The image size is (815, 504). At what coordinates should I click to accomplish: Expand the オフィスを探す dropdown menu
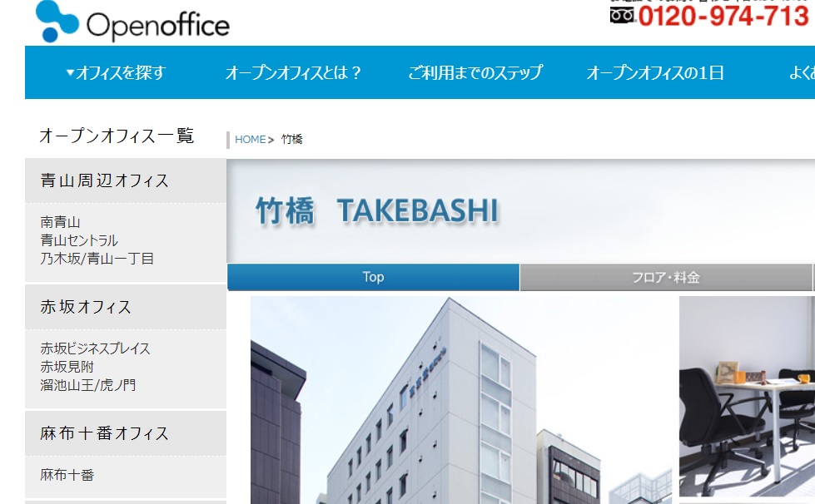tap(116, 73)
